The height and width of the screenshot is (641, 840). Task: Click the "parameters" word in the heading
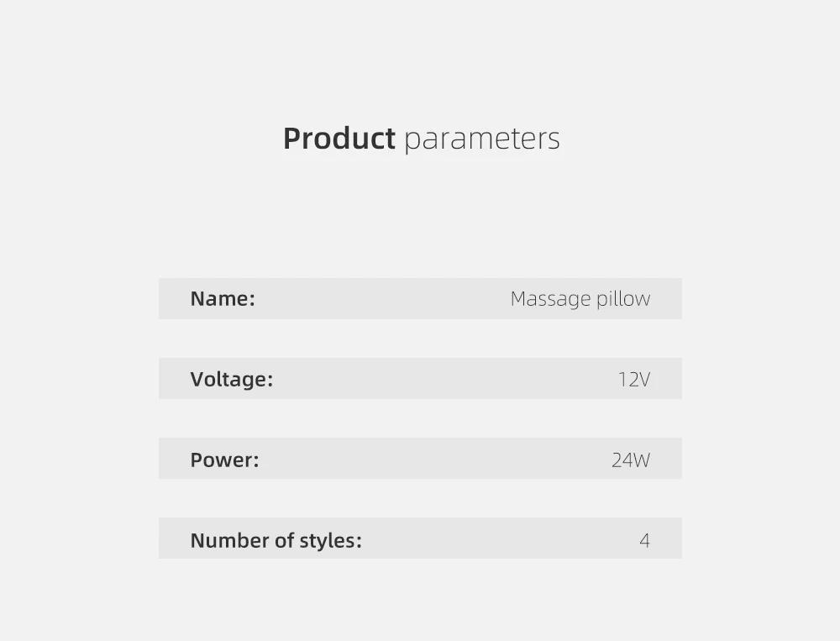coord(481,139)
